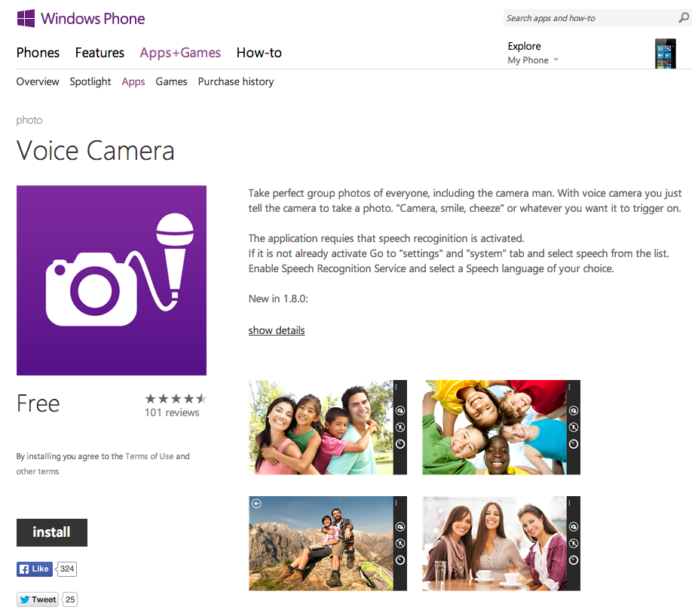The image size is (698, 616).
Task: Click the New in 1.8.0 text
Action: click(278, 299)
